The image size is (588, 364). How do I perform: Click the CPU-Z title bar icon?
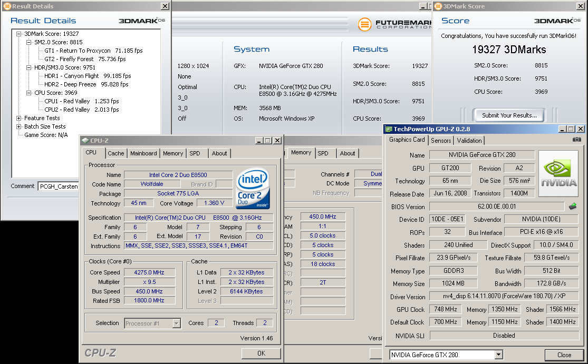[85, 141]
